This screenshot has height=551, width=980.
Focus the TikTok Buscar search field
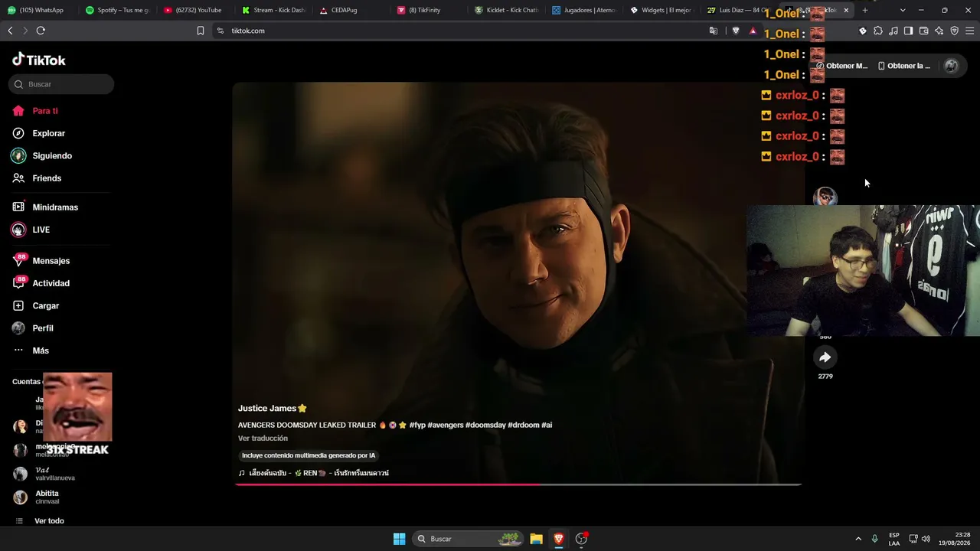[x=61, y=84]
